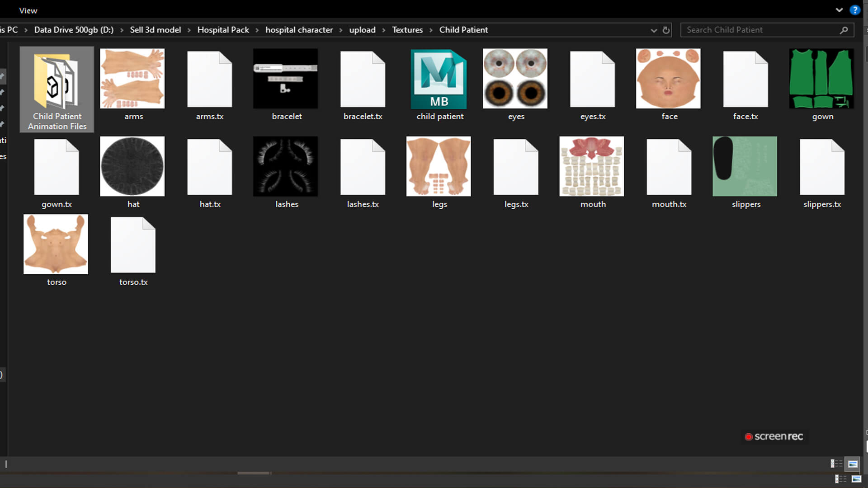Select the eyes texture thumbnail
This screenshot has width=868, height=488.
tap(515, 79)
